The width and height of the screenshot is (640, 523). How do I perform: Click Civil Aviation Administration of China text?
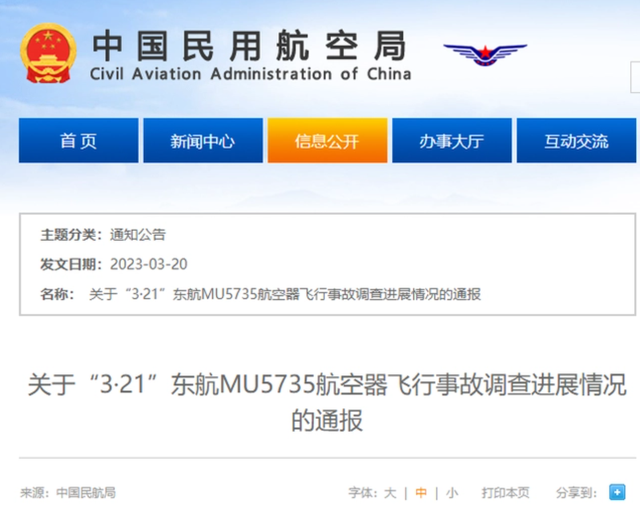pyautogui.click(x=250, y=74)
